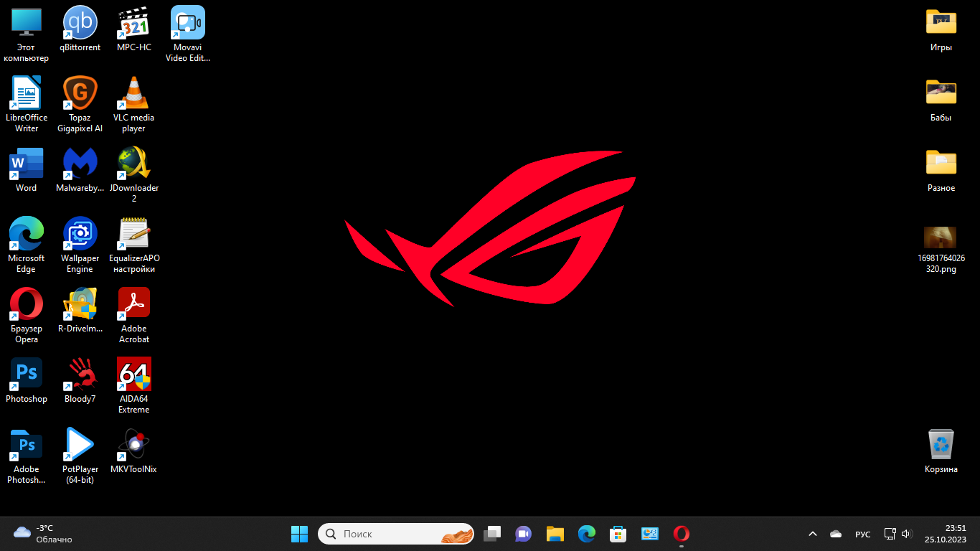This screenshot has width=980, height=551.
Task: Select the Malwarebytes shortcut
Action: tap(80, 170)
